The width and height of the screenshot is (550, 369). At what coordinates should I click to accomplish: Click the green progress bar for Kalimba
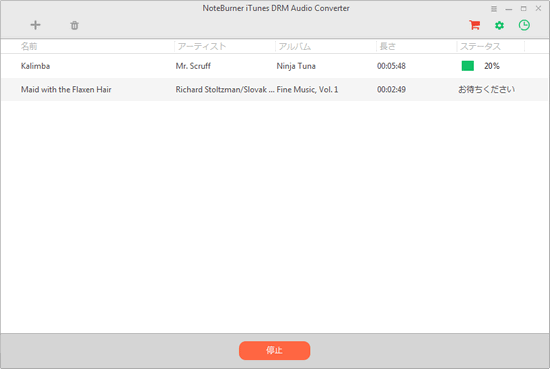467,66
